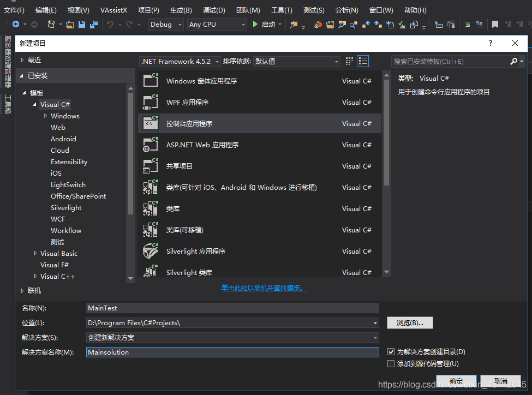Click the navigate back arrow icon
The width and height of the screenshot is (532, 395).
click(x=15, y=25)
